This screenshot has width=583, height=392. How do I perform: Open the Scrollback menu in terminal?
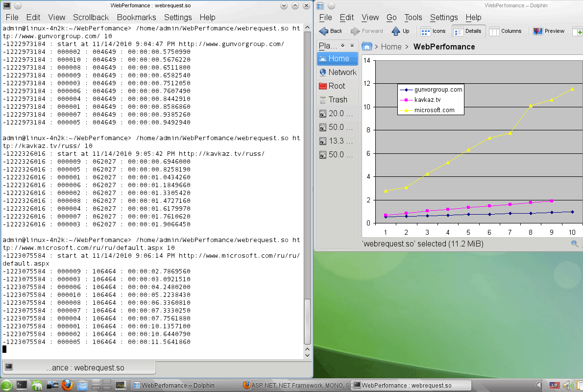91,17
